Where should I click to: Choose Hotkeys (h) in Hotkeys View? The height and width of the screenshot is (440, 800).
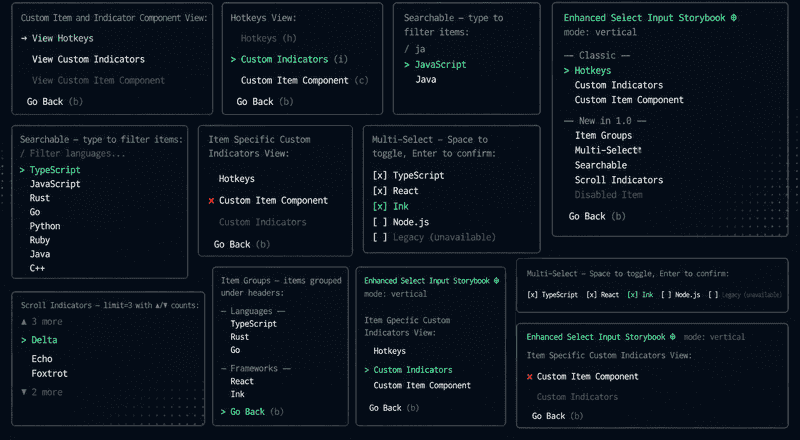[x=268, y=38]
